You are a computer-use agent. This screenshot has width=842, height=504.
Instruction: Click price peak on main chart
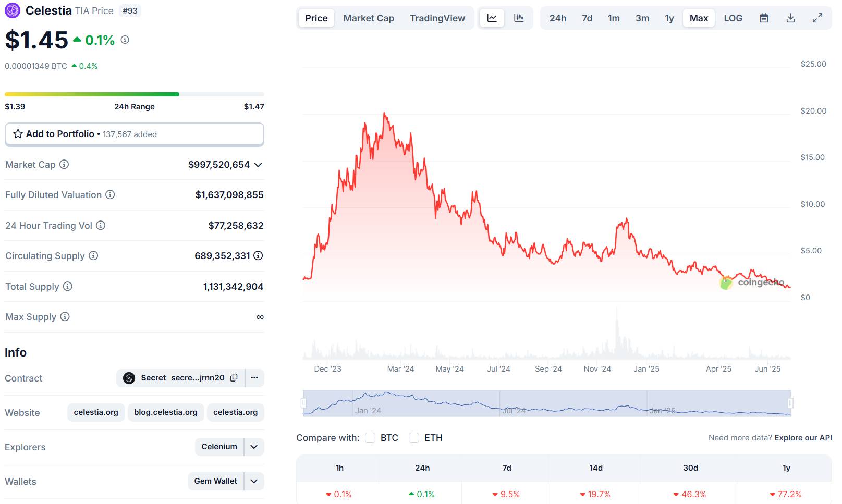point(385,113)
